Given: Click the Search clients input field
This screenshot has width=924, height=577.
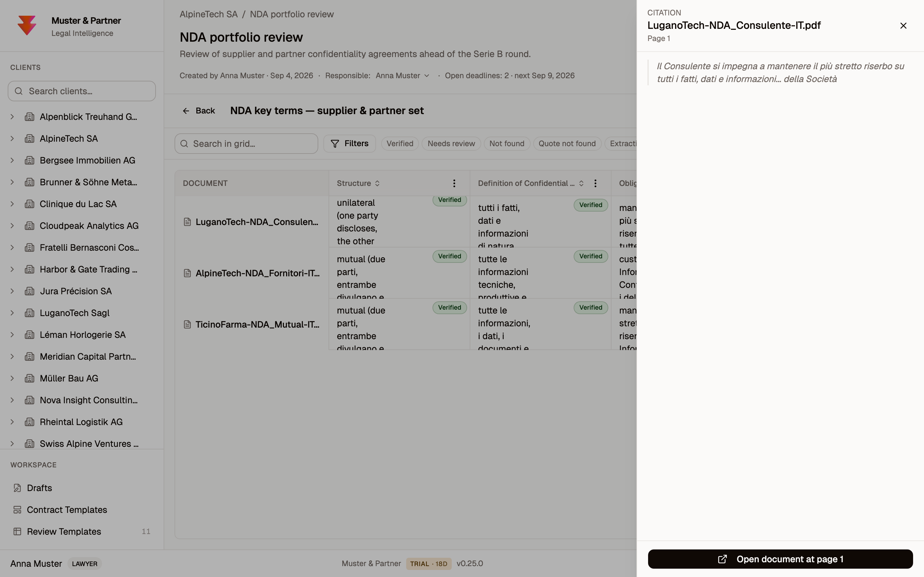Looking at the screenshot, I should point(82,91).
